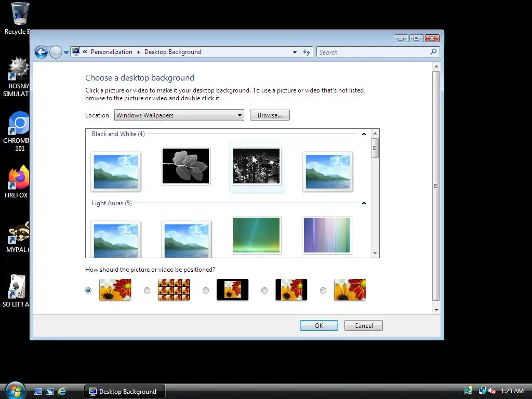Click the window's up scroll arrow
The width and height of the screenshot is (532, 399).
[436, 67]
